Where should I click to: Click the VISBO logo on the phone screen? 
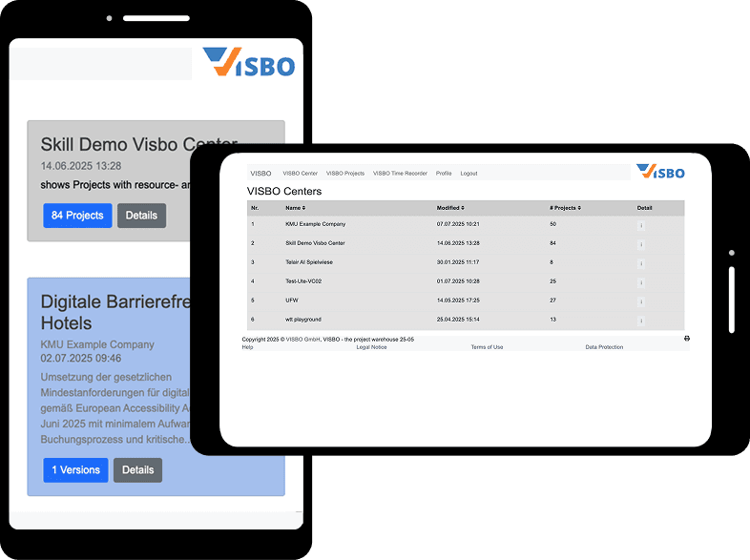249,63
